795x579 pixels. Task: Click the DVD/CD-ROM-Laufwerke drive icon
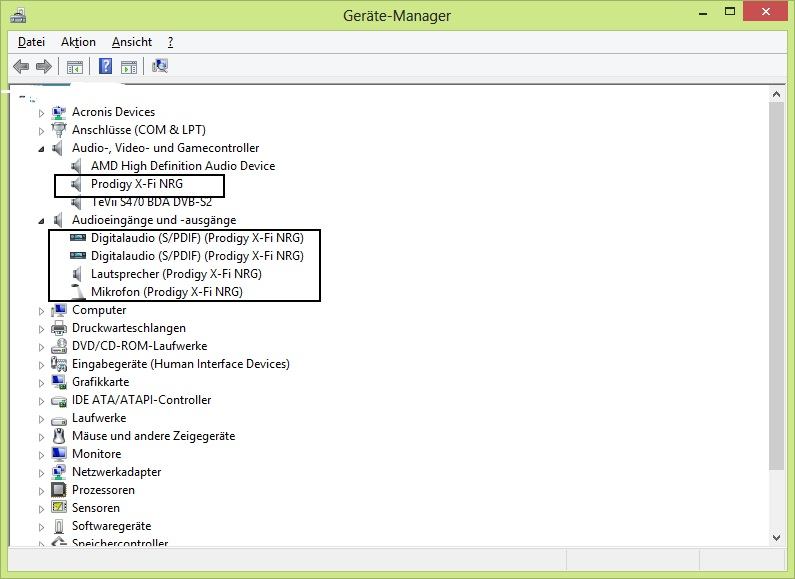pos(59,346)
